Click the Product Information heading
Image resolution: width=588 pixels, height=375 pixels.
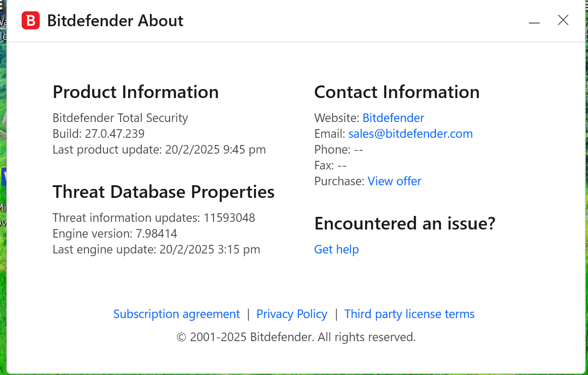(135, 92)
